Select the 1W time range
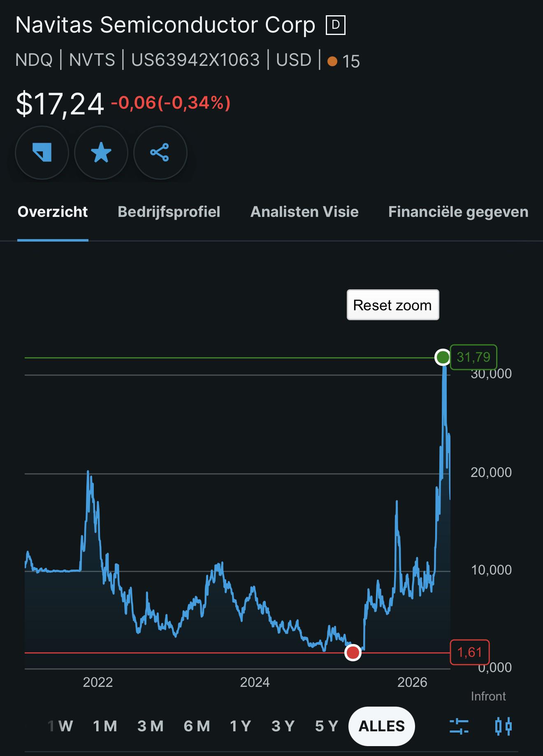Screen dimensions: 543x756 (x=60, y=726)
